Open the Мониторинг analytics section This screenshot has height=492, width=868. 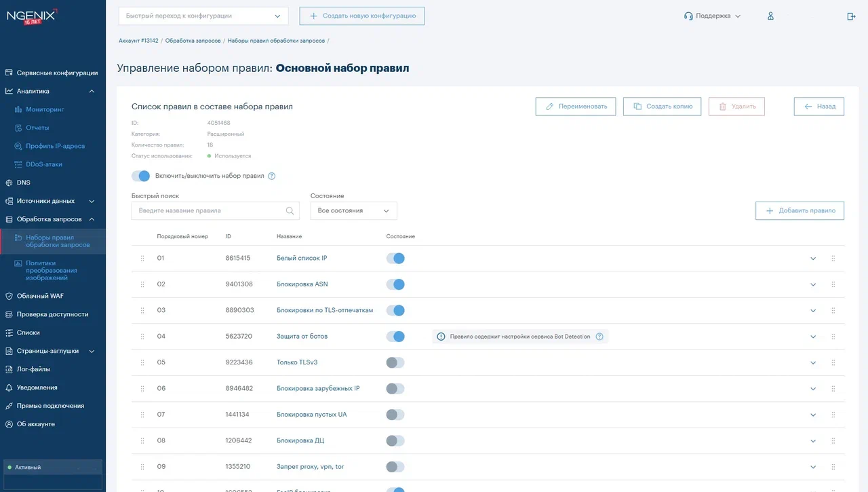(39, 109)
